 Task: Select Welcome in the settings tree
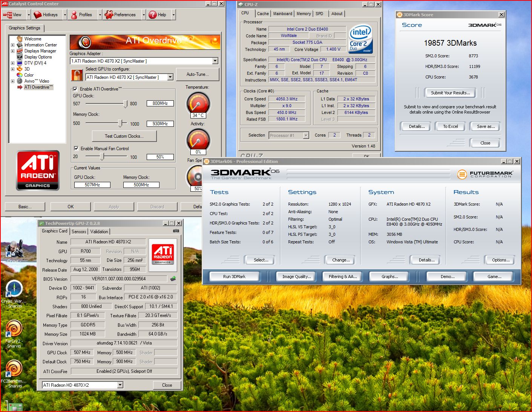pos(33,39)
